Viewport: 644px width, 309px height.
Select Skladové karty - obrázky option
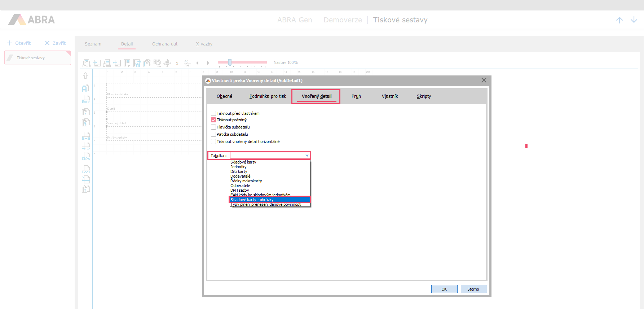coord(270,200)
